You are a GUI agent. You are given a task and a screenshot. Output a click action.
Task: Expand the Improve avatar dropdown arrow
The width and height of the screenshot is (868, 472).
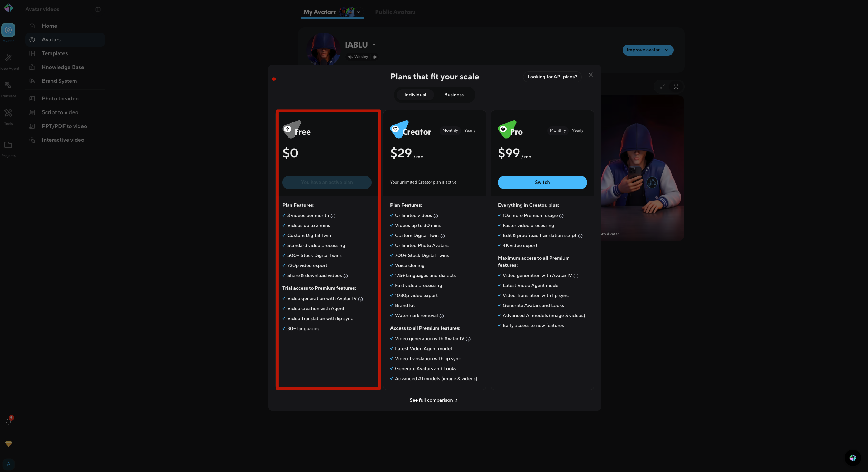click(x=667, y=50)
